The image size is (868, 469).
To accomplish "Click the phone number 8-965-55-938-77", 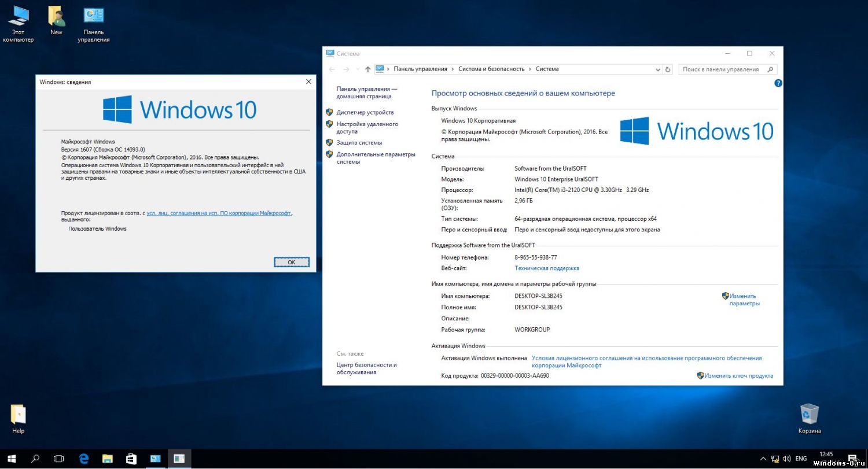I will tap(536, 257).
